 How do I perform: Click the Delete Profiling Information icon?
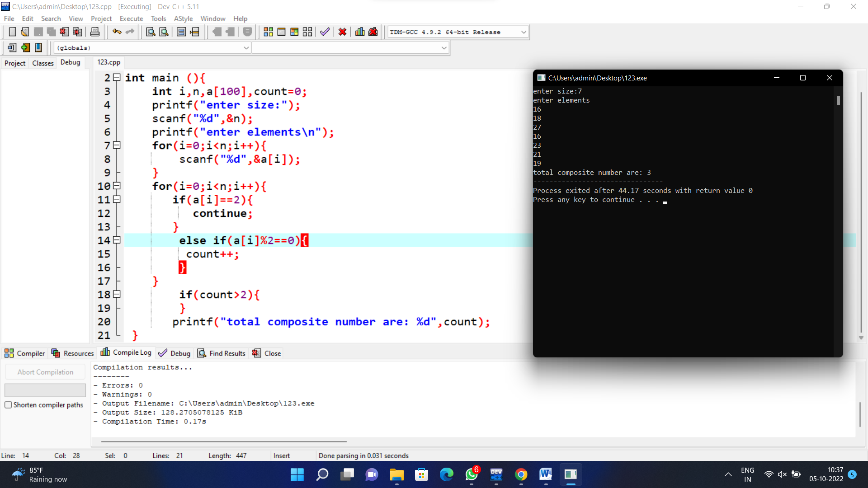373,32
